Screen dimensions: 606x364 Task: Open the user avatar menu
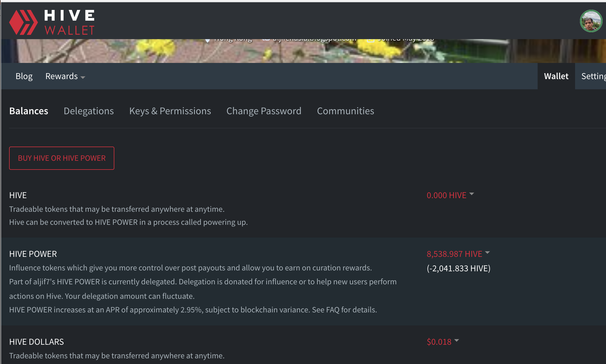(x=591, y=21)
